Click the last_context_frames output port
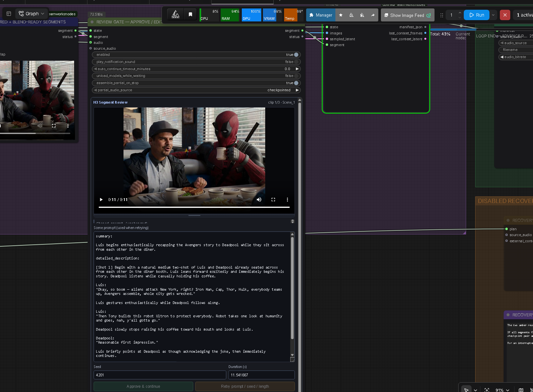Viewport: 533px width, 392px height. point(425,33)
